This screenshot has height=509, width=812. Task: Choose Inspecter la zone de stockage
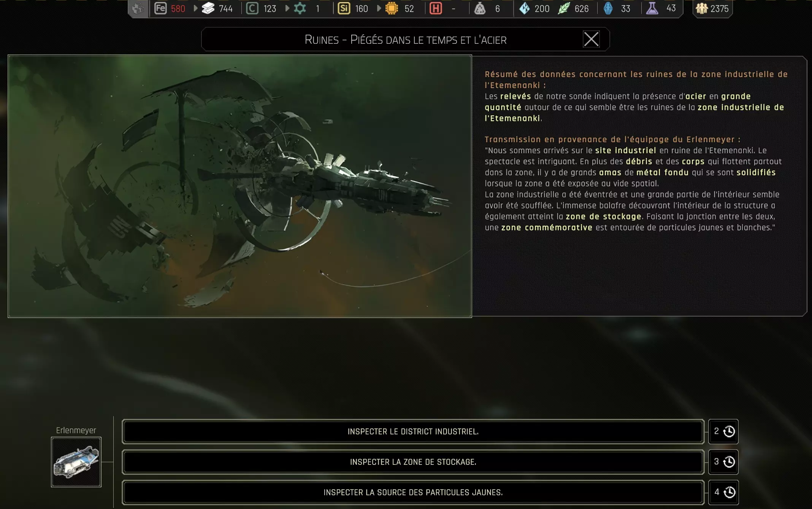pos(413,462)
